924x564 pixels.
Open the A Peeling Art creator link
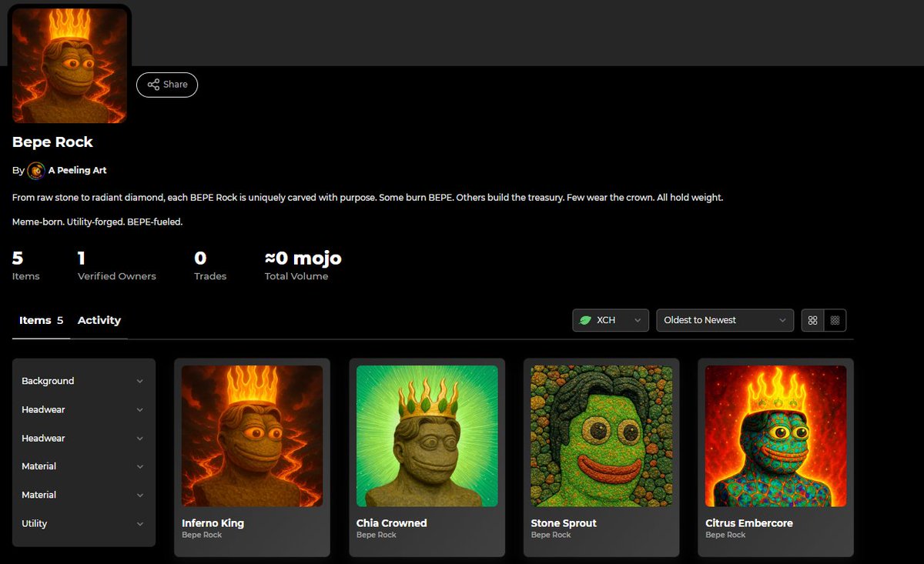pyautogui.click(x=77, y=170)
